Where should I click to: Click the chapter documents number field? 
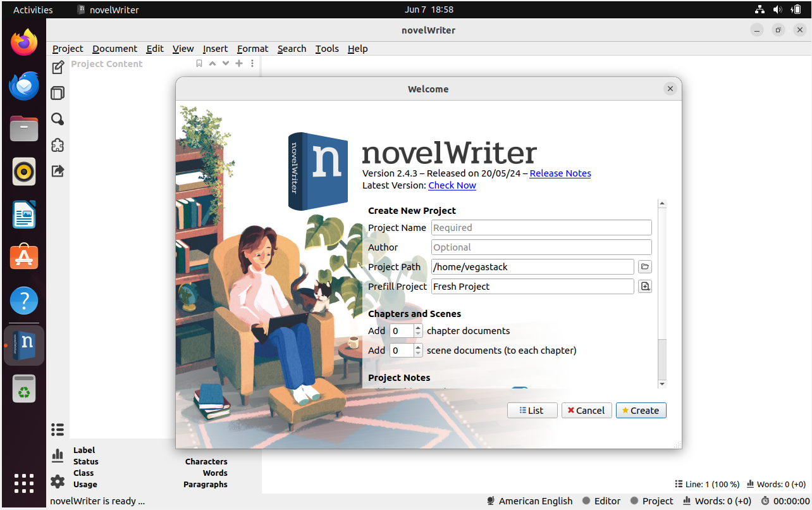click(402, 331)
